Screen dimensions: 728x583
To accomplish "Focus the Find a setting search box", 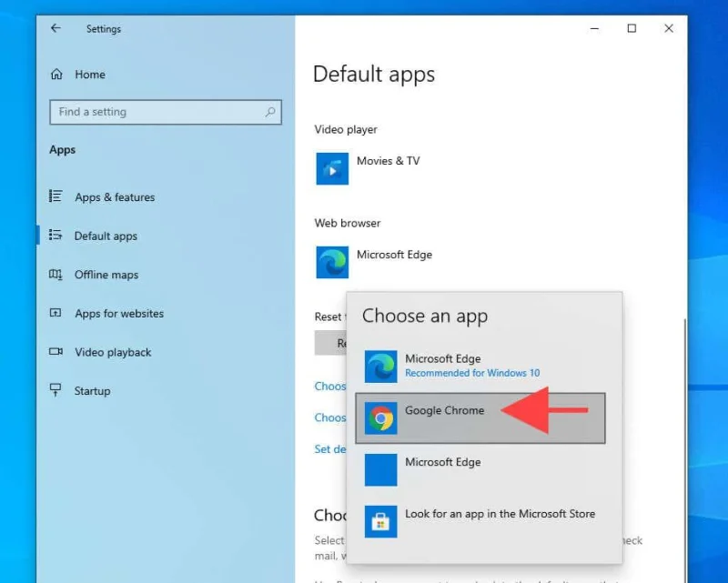I will coord(166,112).
